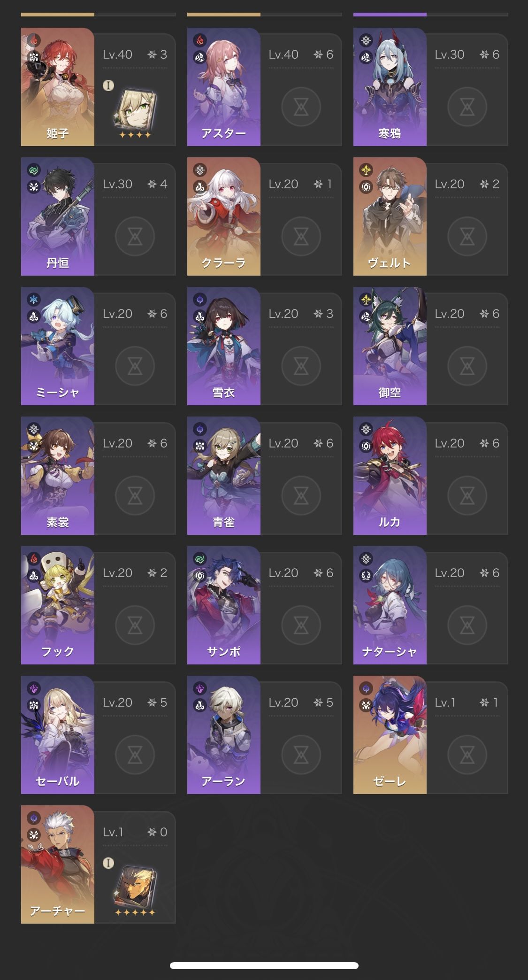Tap the empty light cone slot for 寒鴉
The width and height of the screenshot is (528, 980).
tap(467, 107)
